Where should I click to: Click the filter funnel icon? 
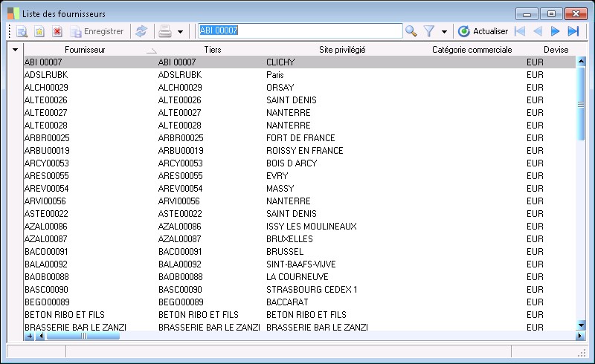click(429, 31)
